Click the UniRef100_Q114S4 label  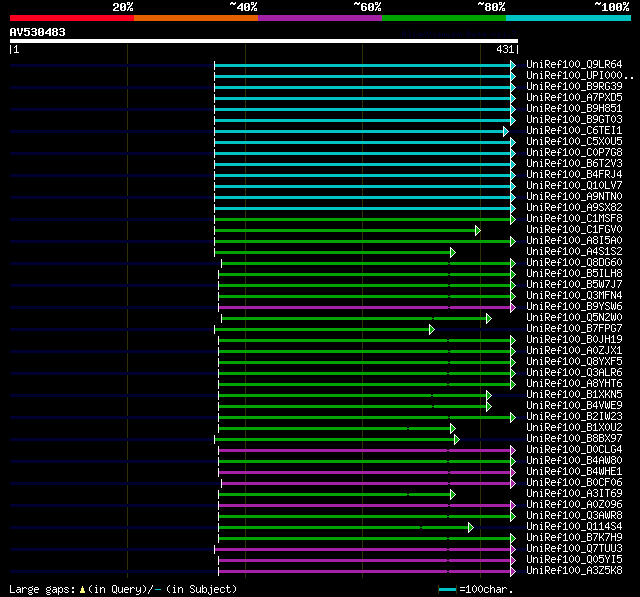pyautogui.click(x=574, y=527)
